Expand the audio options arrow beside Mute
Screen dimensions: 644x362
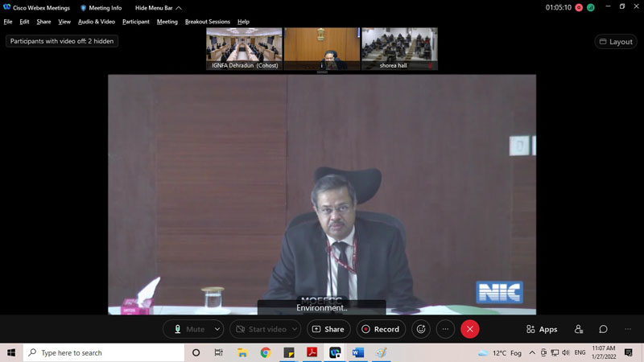pos(217,329)
